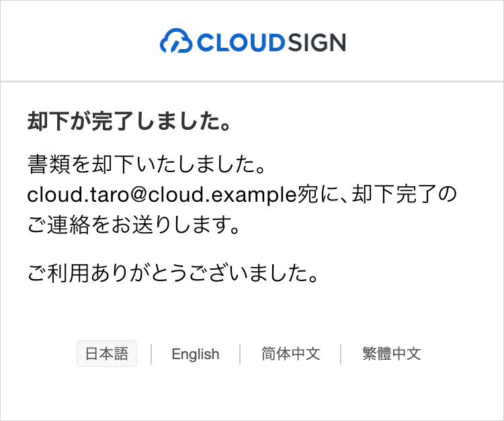This screenshot has width=504, height=421.
Task: Click the message ご利用ありがとうございました。
Action: [173, 273]
